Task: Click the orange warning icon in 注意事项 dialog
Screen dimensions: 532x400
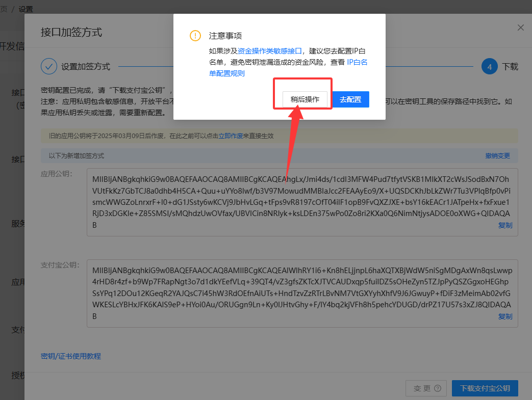Action: pos(195,36)
